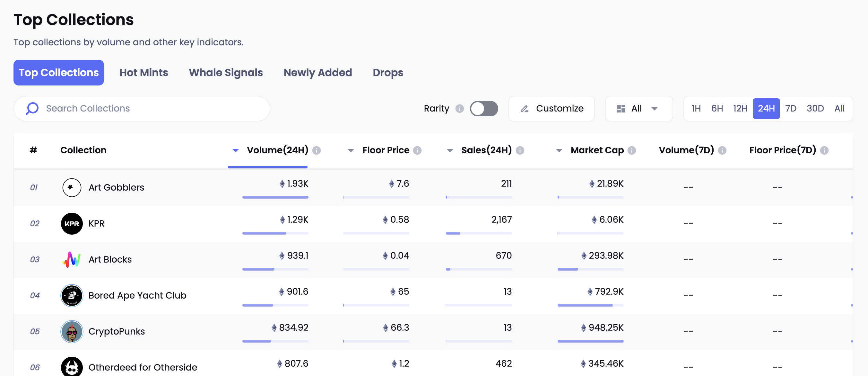The image size is (868, 376).
Task: Click the Market Cap info icon
Action: click(x=631, y=150)
